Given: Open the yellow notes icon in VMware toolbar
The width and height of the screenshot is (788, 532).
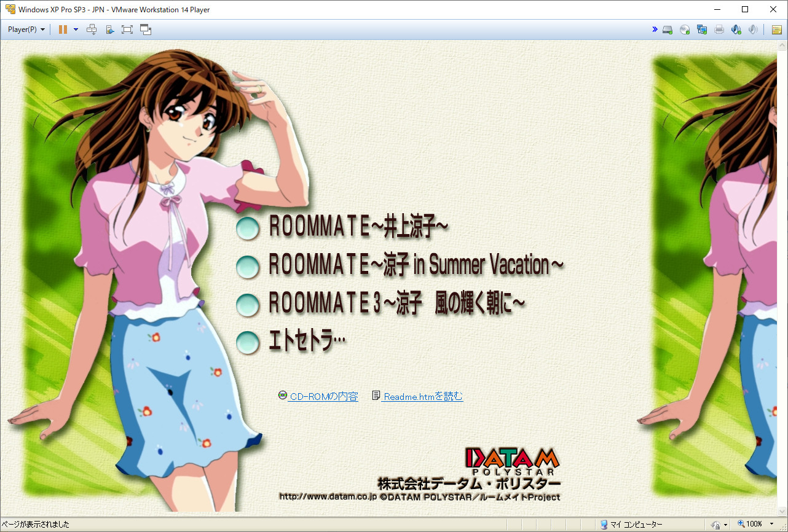Looking at the screenshot, I should pyautogui.click(x=777, y=29).
